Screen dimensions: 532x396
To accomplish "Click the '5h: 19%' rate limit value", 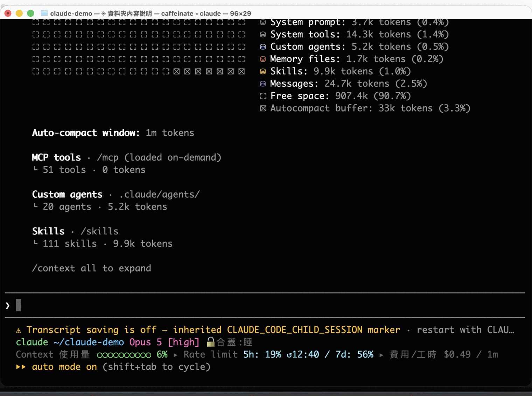I will pos(262,355).
